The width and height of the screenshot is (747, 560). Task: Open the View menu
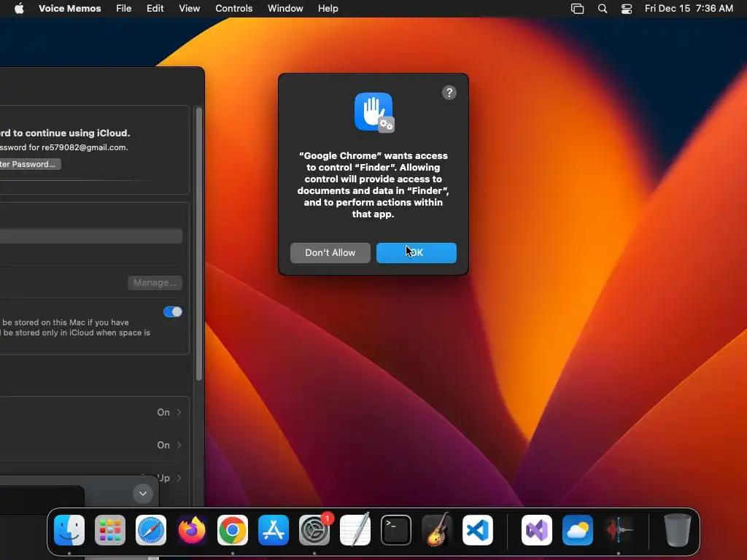pyautogui.click(x=189, y=9)
